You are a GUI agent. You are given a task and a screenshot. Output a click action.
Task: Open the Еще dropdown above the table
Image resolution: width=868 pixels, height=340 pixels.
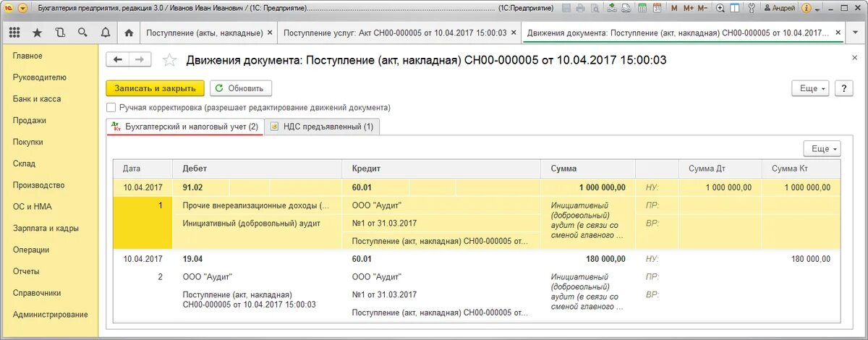click(x=822, y=148)
